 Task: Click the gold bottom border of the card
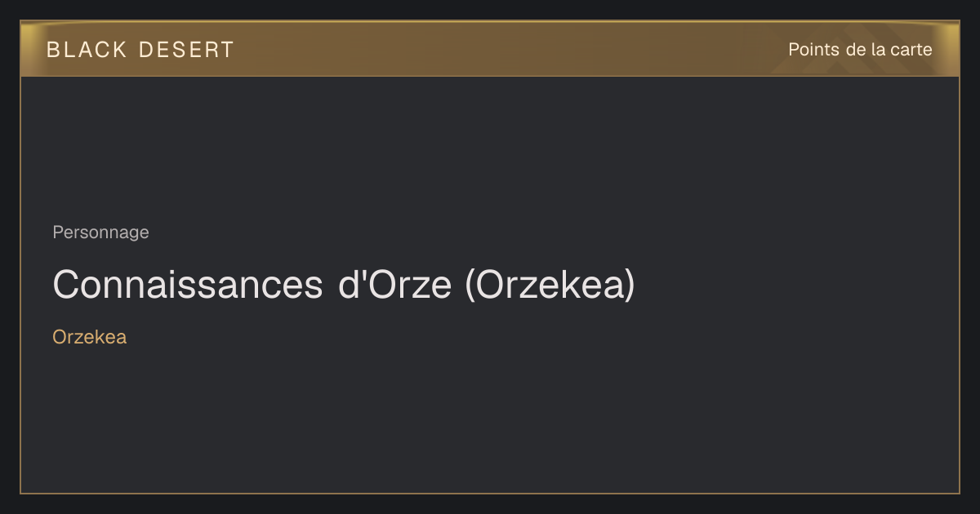[x=490, y=493]
